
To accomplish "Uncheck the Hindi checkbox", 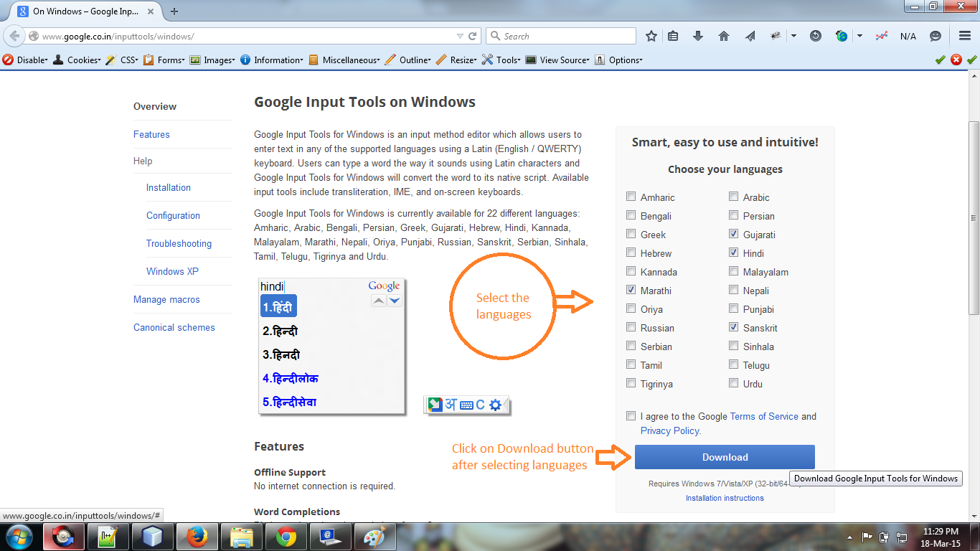I will [x=733, y=253].
